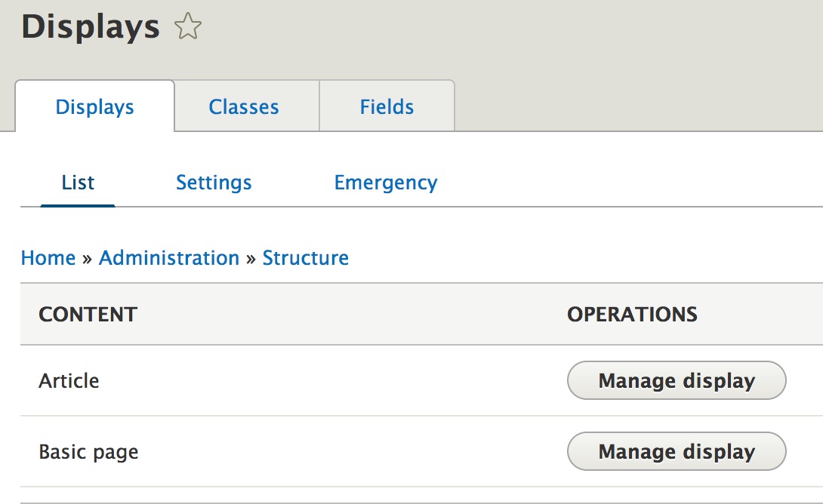The image size is (823, 504).
Task: Open the Emergency secondary tab
Action: (386, 183)
